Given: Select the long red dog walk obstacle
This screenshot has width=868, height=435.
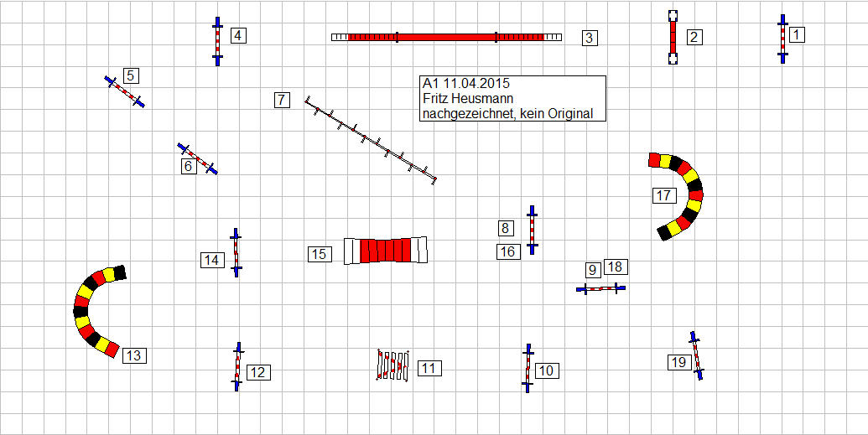Looking at the screenshot, I should click(446, 37).
